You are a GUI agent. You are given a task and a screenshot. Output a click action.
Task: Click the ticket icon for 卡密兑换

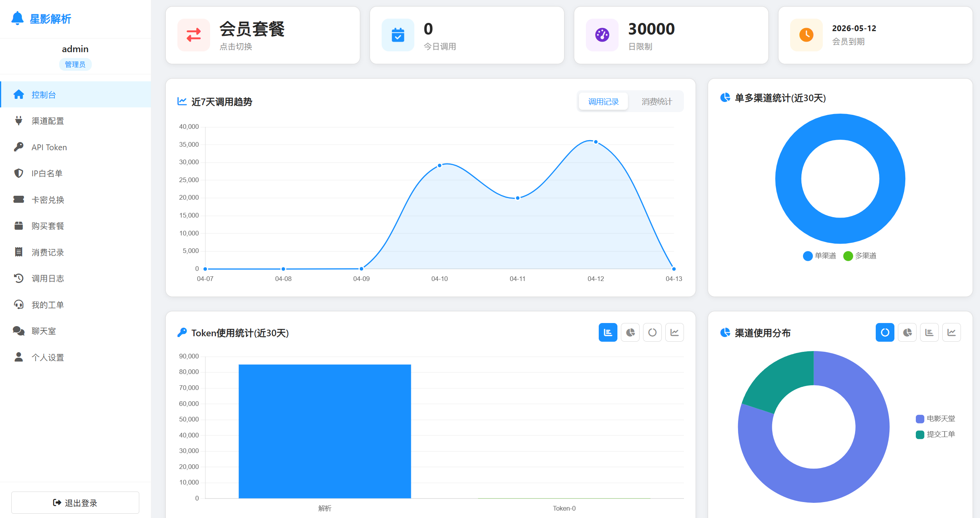[19, 200]
